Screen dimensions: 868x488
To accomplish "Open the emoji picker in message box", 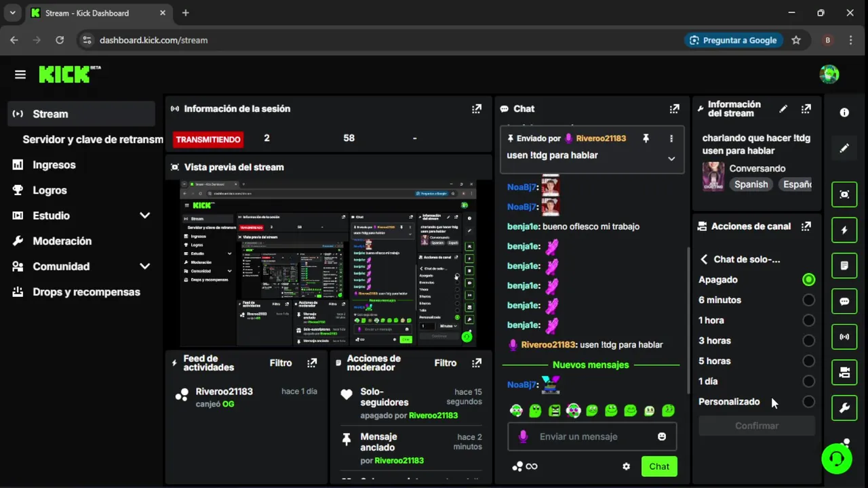I will click(x=662, y=436).
